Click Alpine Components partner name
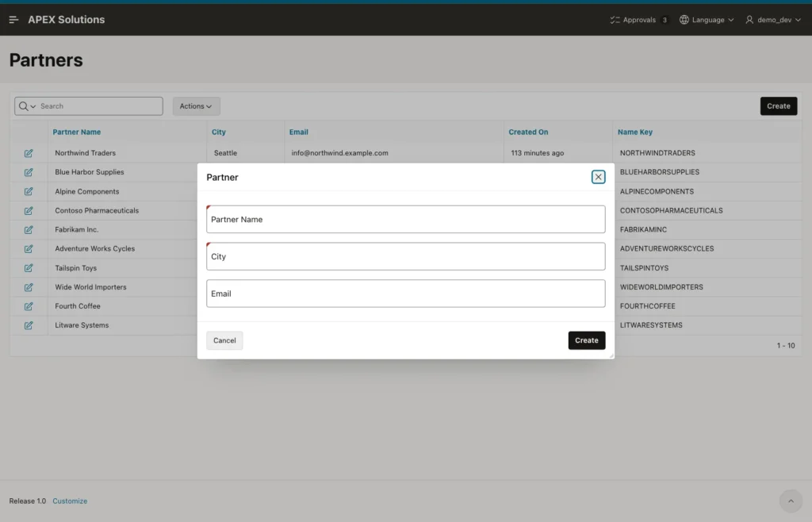Viewport: 812px width, 522px height. [x=87, y=191]
